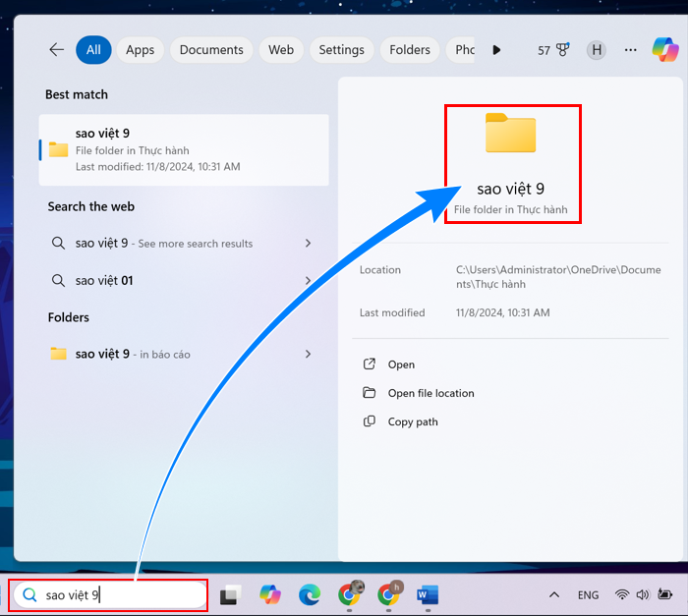
Task: Open Copilot from the taskbar
Action: [270, 595]
